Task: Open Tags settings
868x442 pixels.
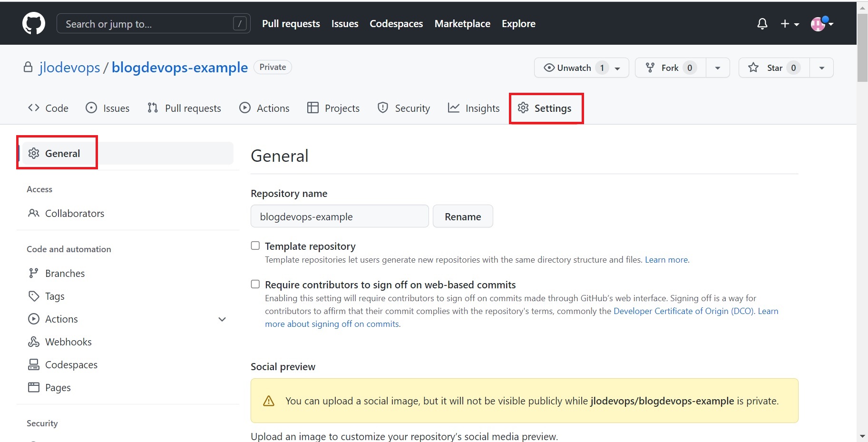Action: 127,296
